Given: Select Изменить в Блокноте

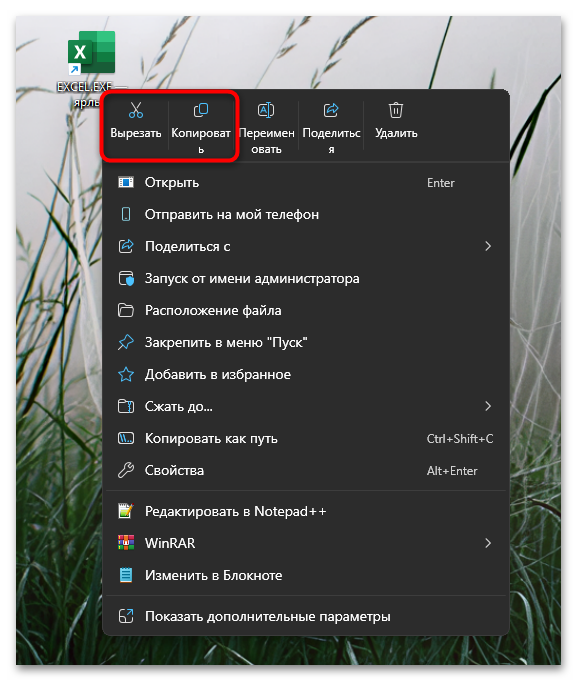Looking at the screenshot, I should point(306,575).
